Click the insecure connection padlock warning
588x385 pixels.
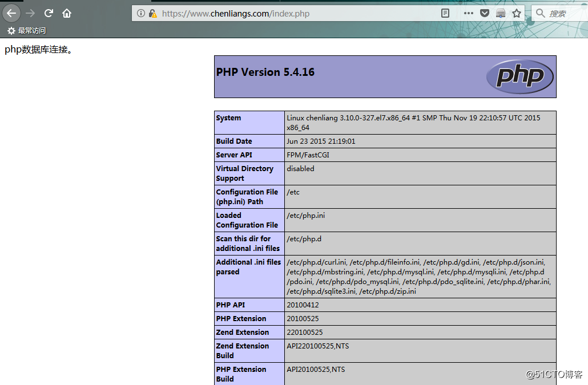(152, 14)
